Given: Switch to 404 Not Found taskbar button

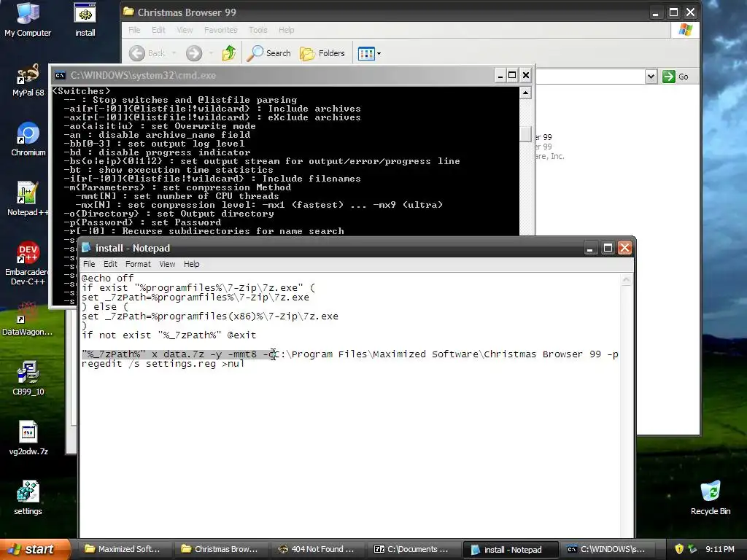Looking at the screenshot, I should pos(317,550).
